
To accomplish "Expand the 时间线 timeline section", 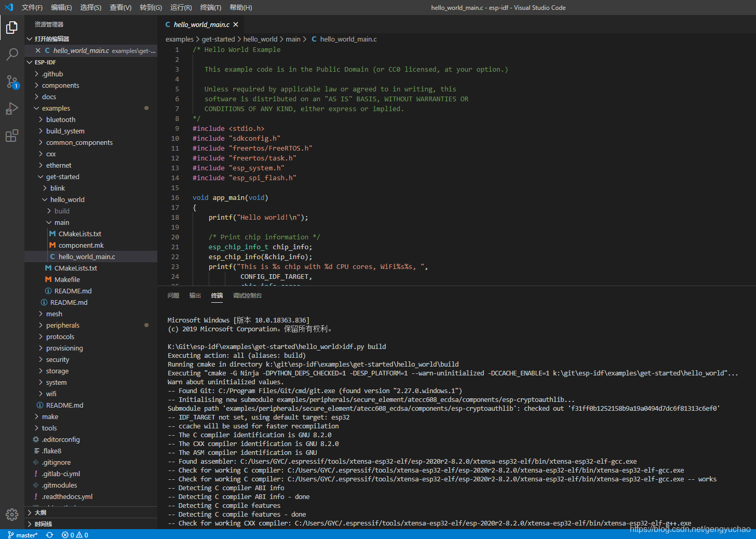I will coord(91,524).
